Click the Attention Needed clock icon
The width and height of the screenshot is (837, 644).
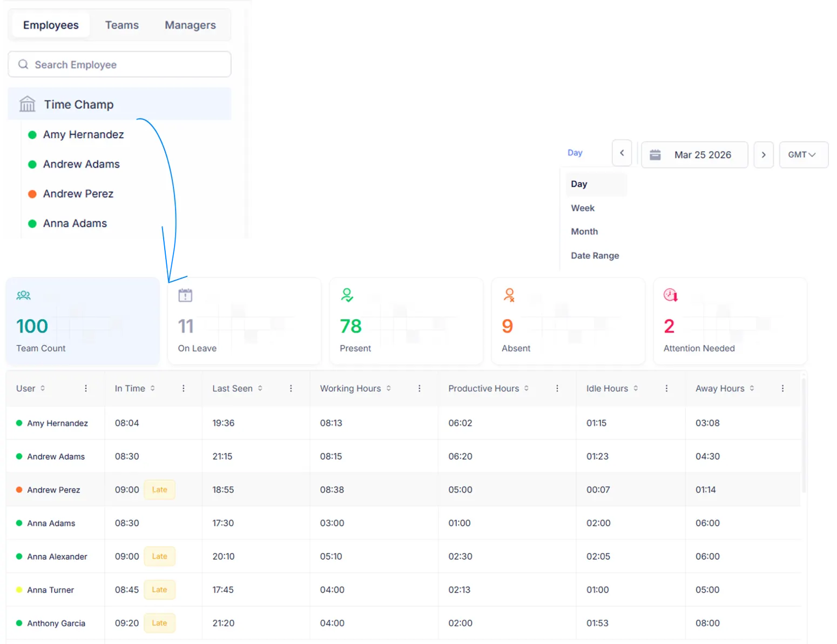670,295
